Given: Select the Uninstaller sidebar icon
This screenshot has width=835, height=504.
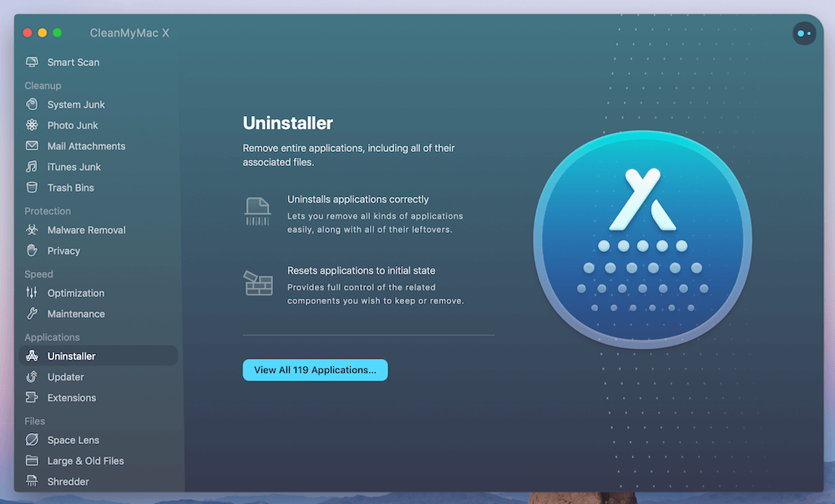Looking at the screenshot, I should (x=32, y=356).
